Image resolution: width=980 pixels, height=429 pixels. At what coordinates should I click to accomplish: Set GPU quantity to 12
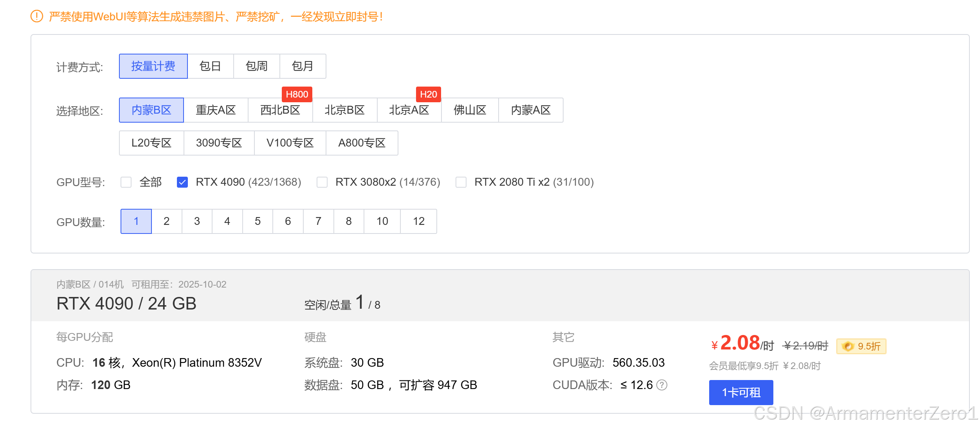pos(418,221)
